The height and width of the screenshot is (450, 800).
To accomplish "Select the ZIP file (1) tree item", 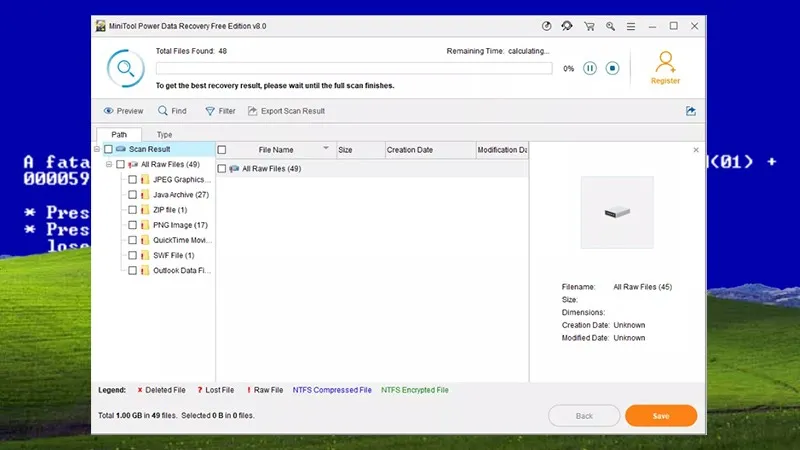I will pyautogui.click(x=170, y=210).
